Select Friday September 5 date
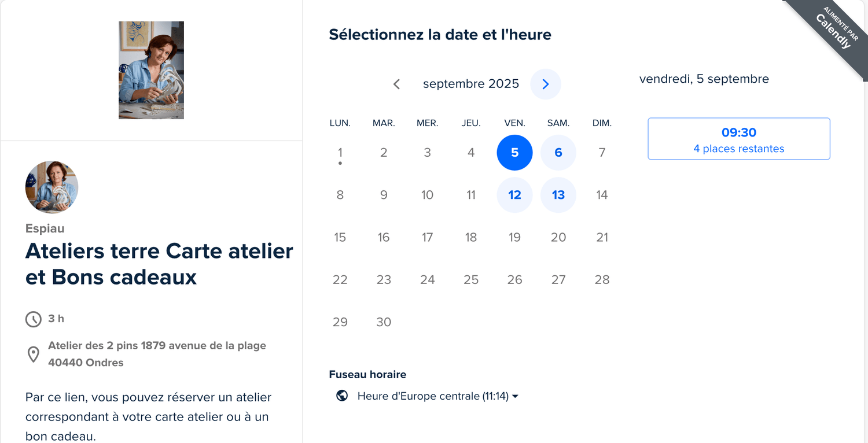 coord(514,153)
